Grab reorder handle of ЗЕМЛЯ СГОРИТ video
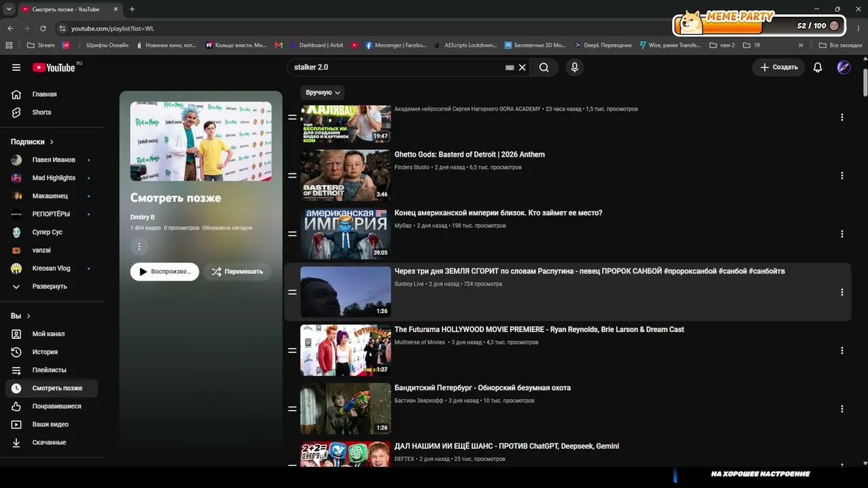Image resolution: width=868 pixels, height=488 pixels. click(292, 292)
